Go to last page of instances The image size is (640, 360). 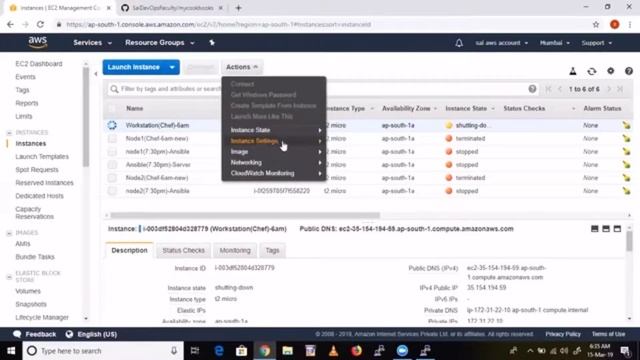[620, 89]
